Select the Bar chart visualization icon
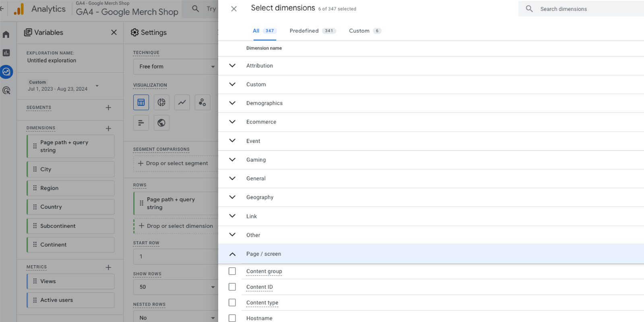 tap(141, 123)
